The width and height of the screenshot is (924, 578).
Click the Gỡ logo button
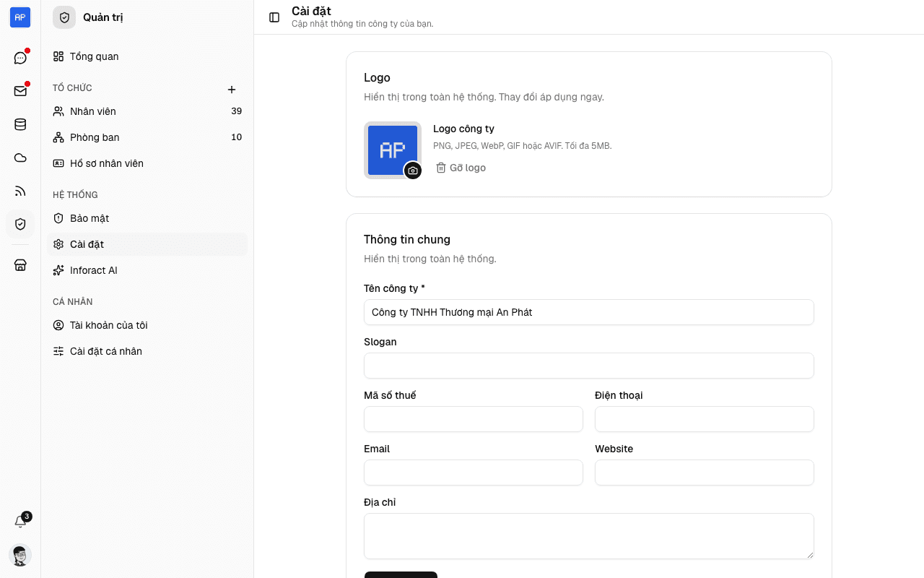[461, 168]
